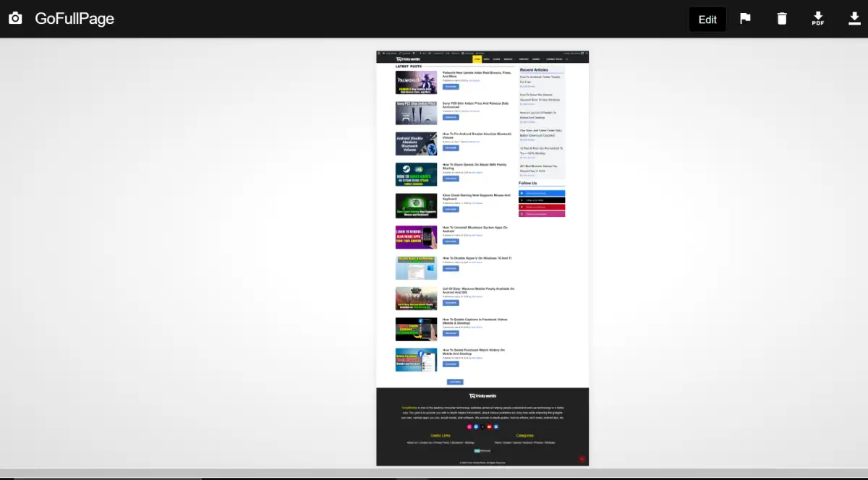Open LinkedIn from the footer icons
This screenshot has height=480, width=868.
click(x=497, y=427)
